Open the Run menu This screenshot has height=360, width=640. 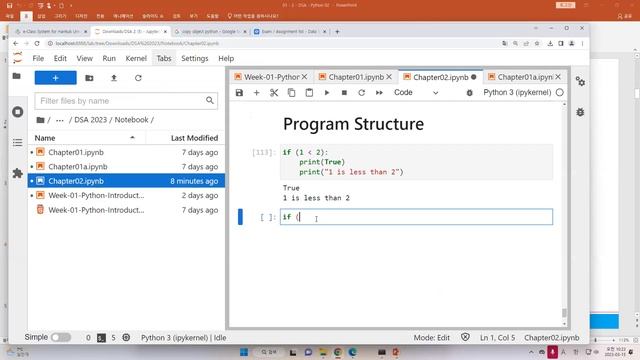[109, 58]
